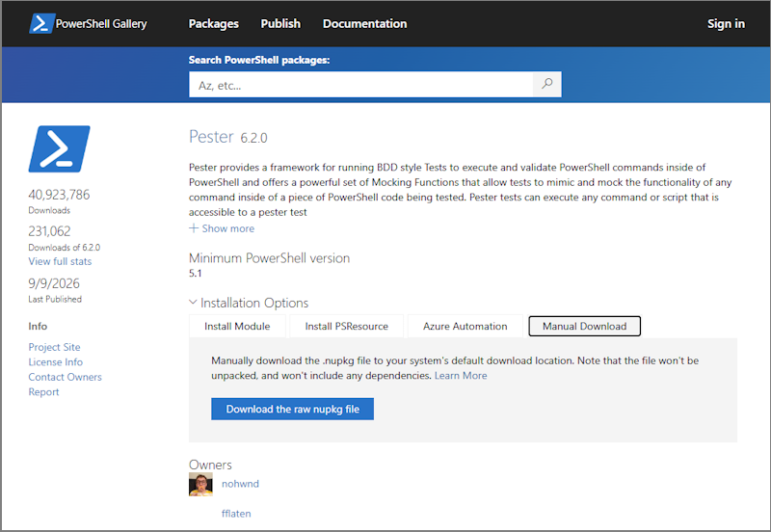This screenshot has height=532, width=771.
Task: Open the Publish menu item
Action: [280, 23]
